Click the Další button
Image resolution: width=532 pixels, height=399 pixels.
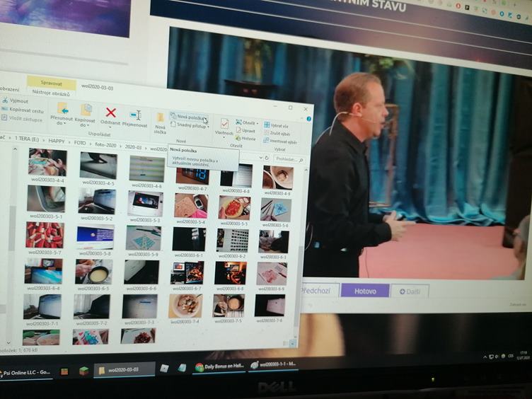pyautogui.click(x=410, y=291)
